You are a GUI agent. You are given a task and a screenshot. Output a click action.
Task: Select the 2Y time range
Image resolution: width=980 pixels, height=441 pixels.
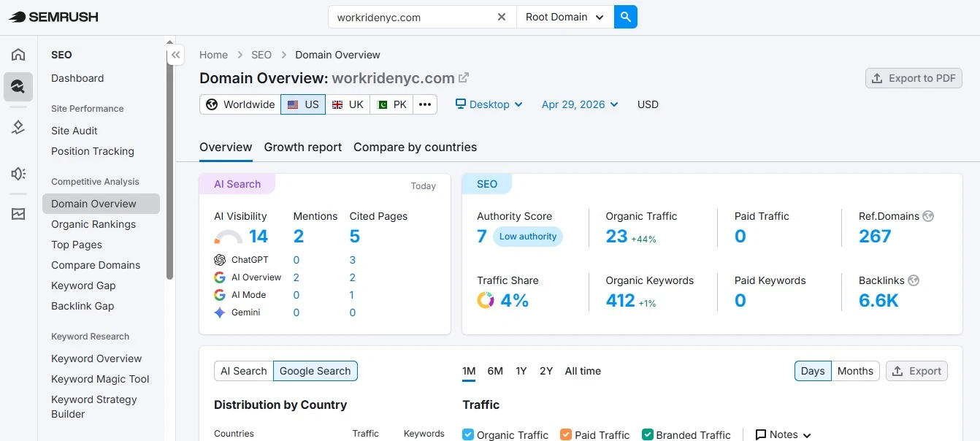pos(546,371)
